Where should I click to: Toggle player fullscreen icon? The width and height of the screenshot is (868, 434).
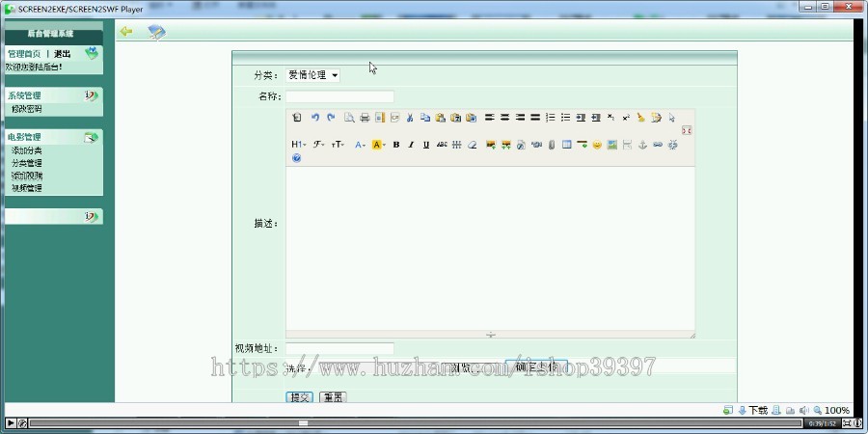(847, 423)
